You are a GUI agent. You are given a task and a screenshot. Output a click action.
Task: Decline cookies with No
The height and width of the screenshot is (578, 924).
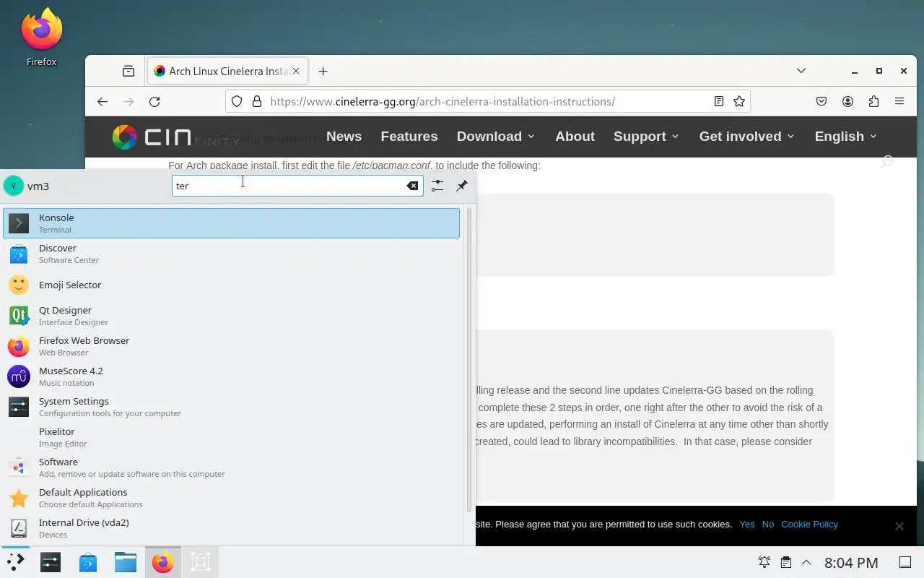coord(767,525)
